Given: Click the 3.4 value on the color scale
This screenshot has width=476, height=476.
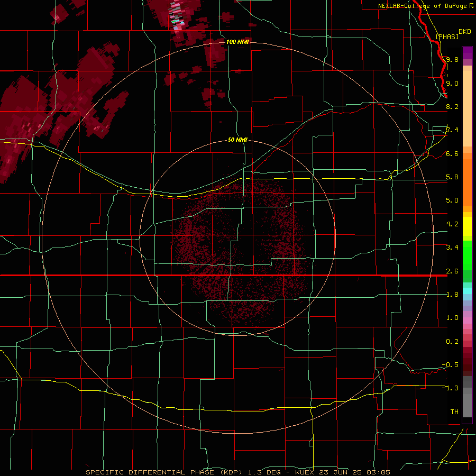Looking at the screenshot, I should pos(452,248).
